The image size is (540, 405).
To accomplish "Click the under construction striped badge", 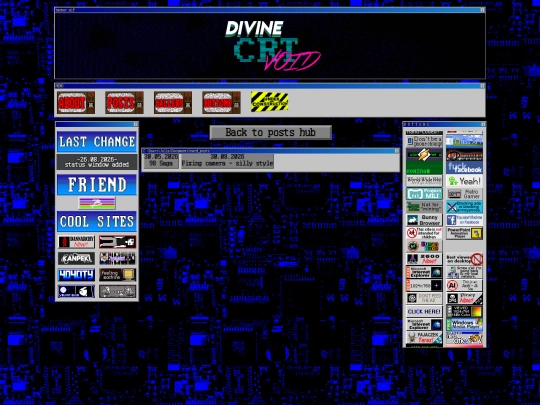I will click(x=269, y=102).
